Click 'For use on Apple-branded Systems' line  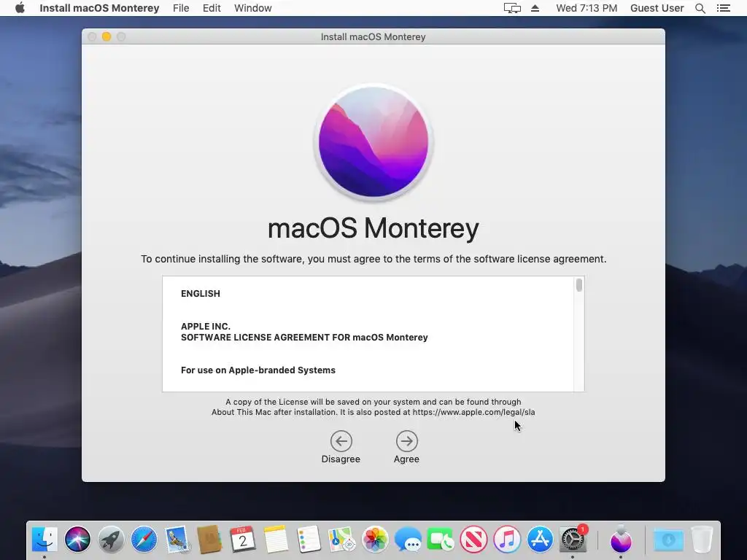pyautogui.click(x=258, y=370)
